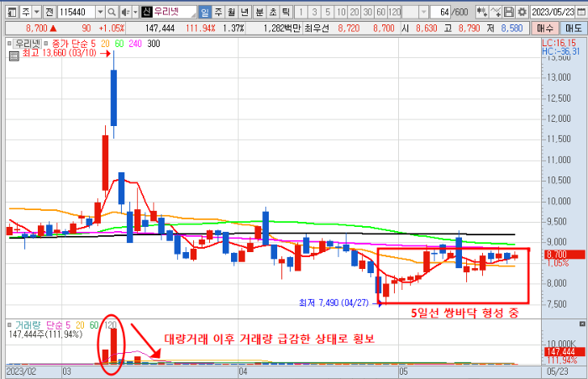The height and width of the screenshot is (379, 588).
Task: Select the 5 interval button
Action: (328, 13)
